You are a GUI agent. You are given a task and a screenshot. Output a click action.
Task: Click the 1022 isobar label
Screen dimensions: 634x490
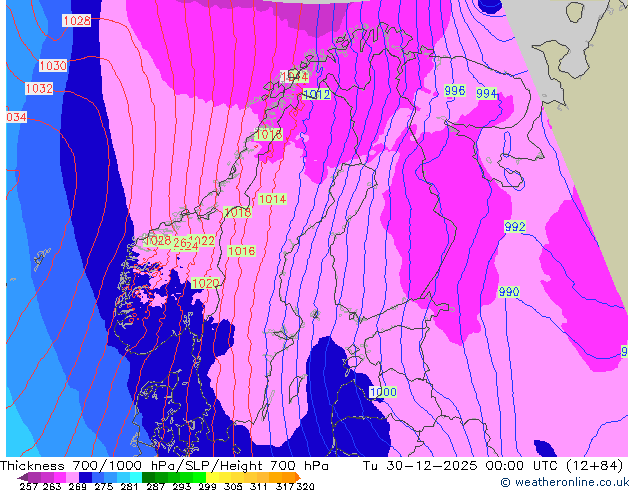point(203,241)
